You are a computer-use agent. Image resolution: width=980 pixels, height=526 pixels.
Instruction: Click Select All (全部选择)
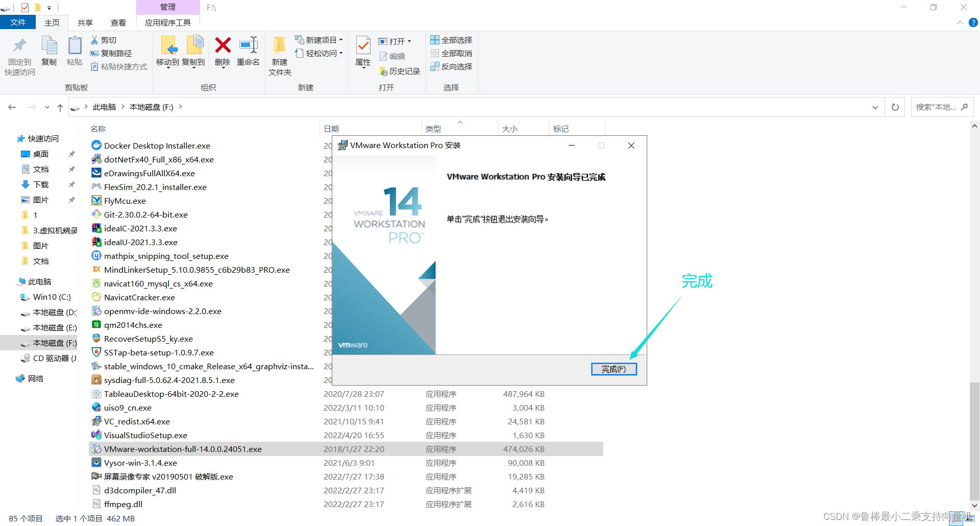451,40
